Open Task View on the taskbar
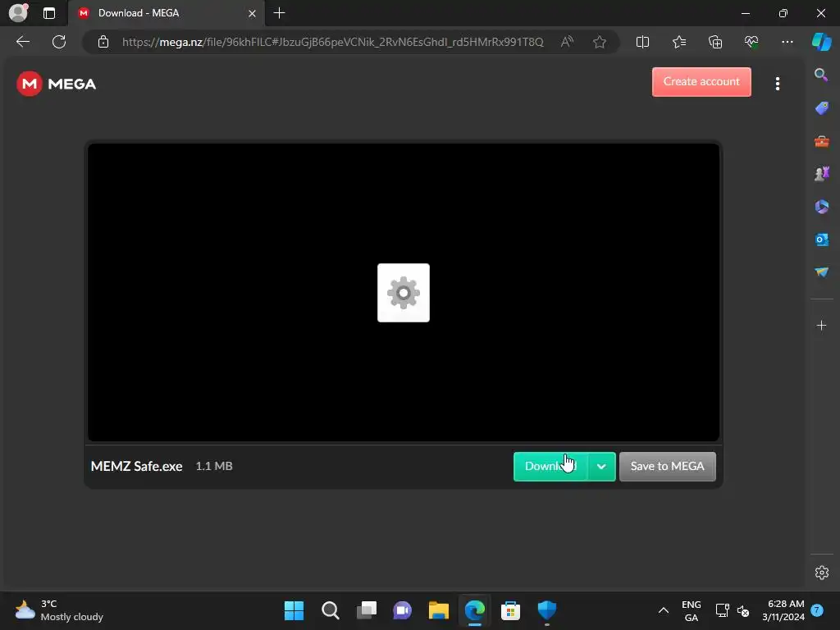 [x=367, y=610]
